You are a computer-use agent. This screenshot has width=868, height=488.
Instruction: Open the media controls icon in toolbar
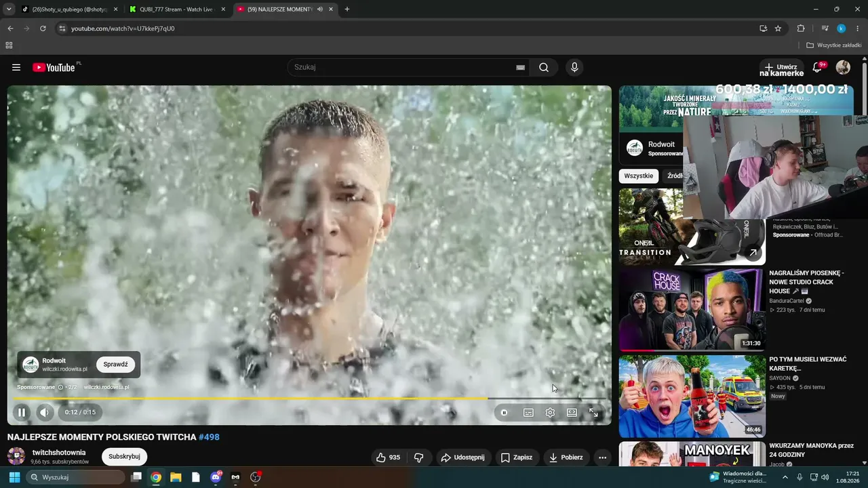[x=825, y=28]
